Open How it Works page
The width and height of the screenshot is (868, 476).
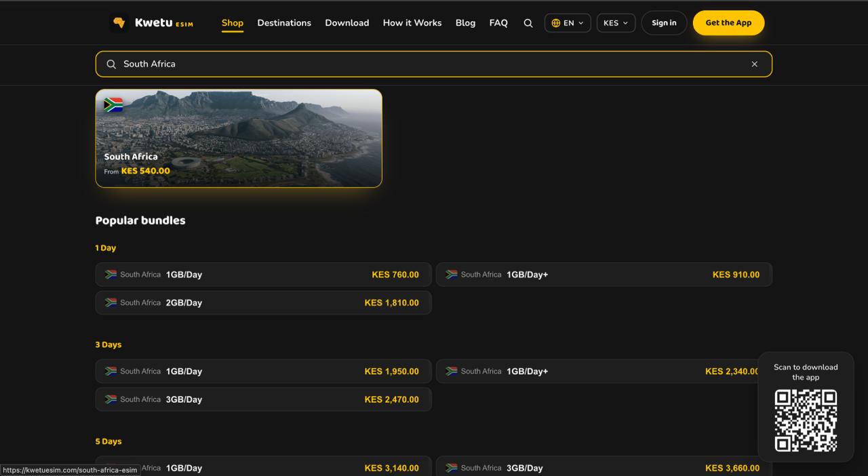412,23
